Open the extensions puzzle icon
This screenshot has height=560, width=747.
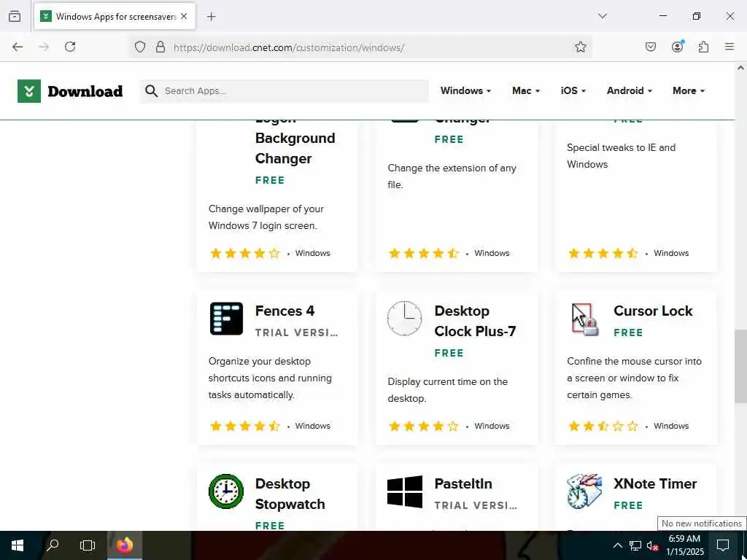click(x=703, y=47)
